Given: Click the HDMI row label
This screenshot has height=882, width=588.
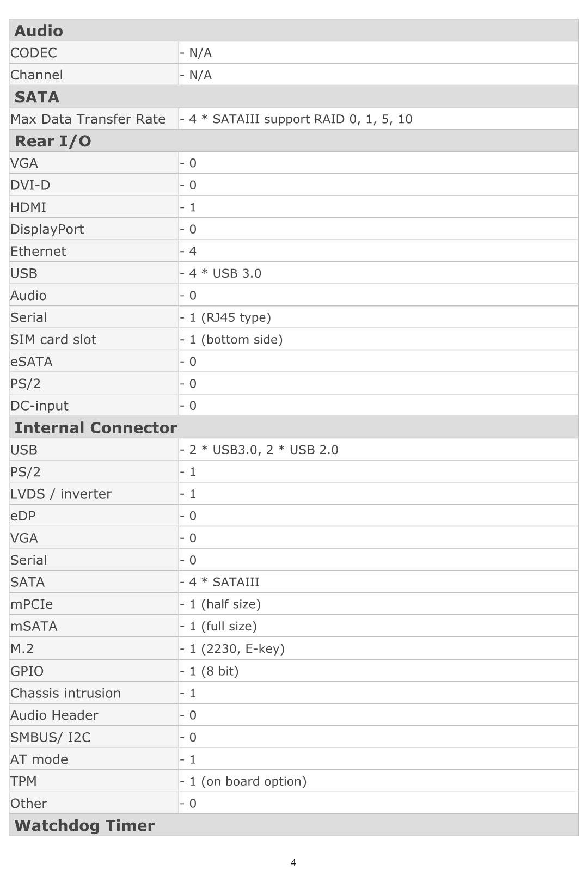Looking at the screenshot, I should [x=28, y=207].
